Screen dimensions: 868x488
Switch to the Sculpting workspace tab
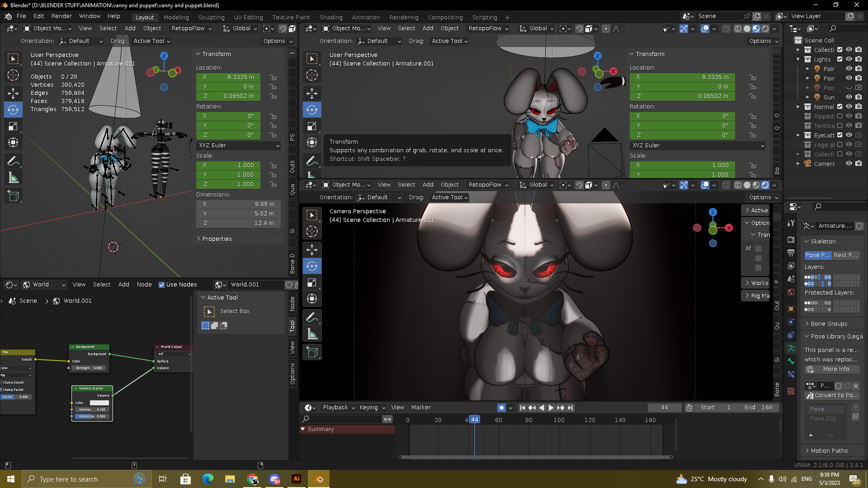pyautogui.click(x=211, y=17)
